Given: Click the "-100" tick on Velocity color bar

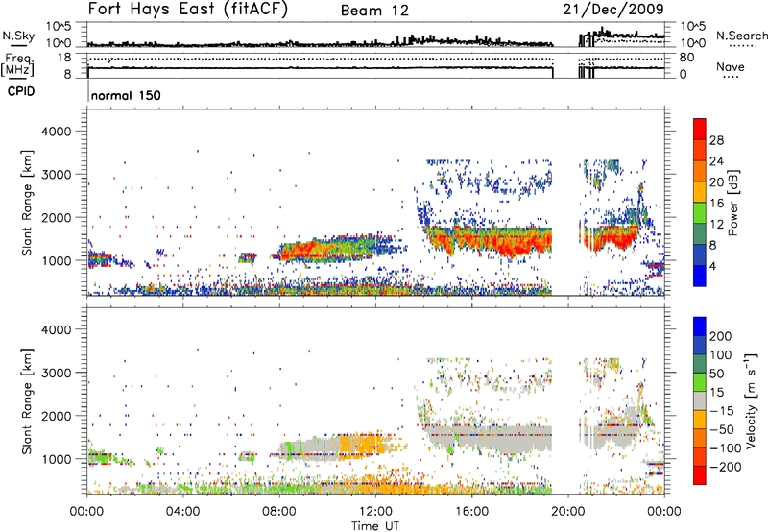Looking at the screenshot, I should [x=726, y=448].
